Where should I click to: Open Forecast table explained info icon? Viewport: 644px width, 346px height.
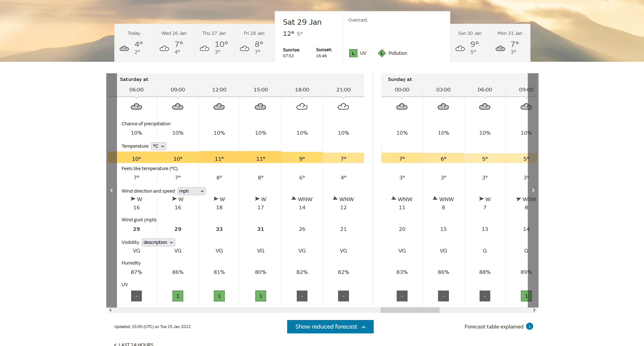529,326
